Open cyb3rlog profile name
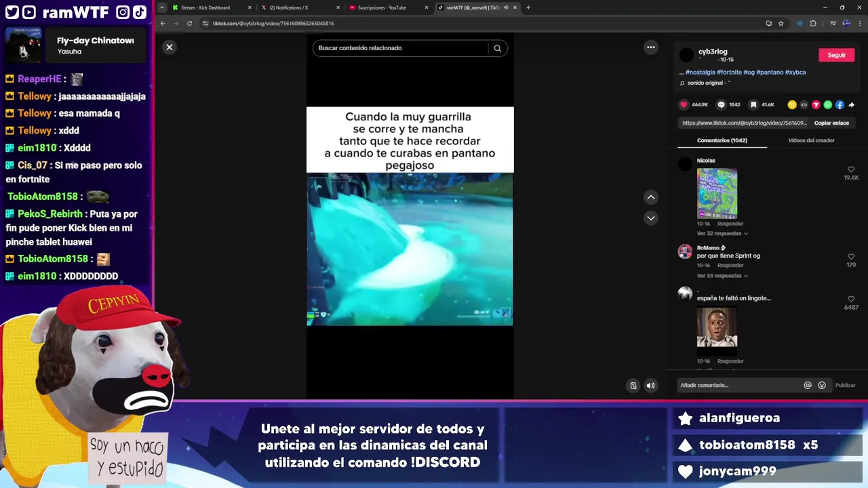Viewport: 868px width, 488px height. point(713,52)
